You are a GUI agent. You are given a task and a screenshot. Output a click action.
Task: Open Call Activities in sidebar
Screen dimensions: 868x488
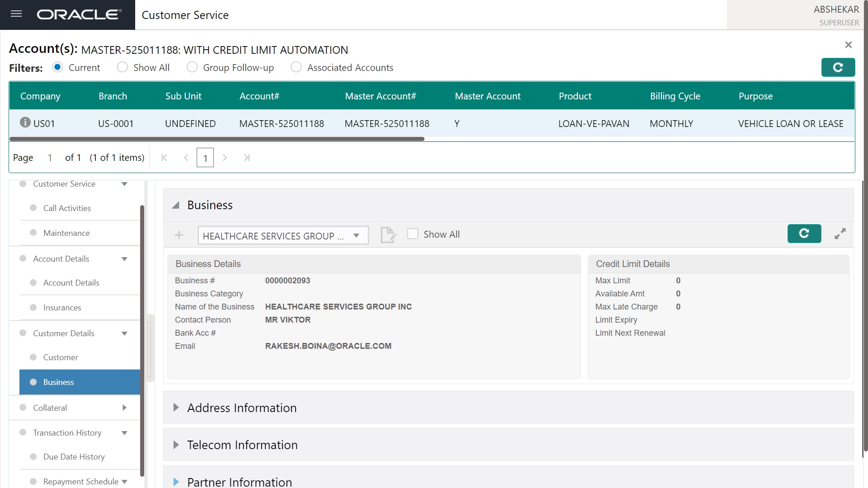(67, 208)
